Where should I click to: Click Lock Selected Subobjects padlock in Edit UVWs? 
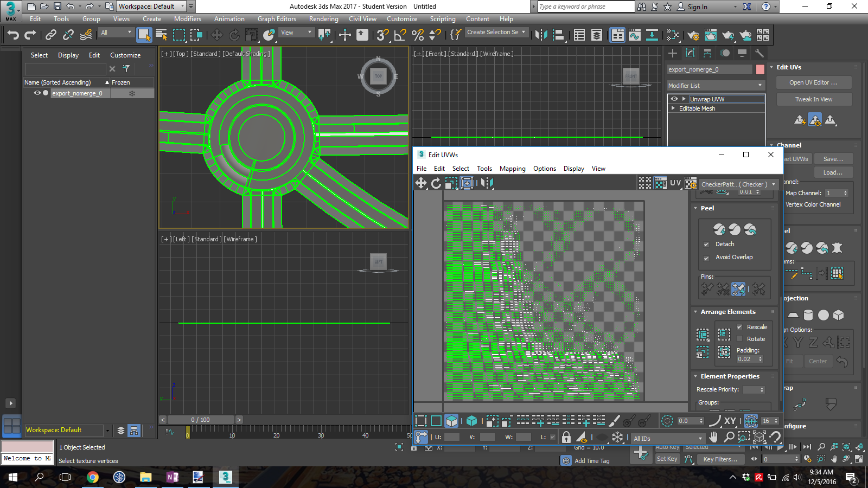tap(566, 437)
